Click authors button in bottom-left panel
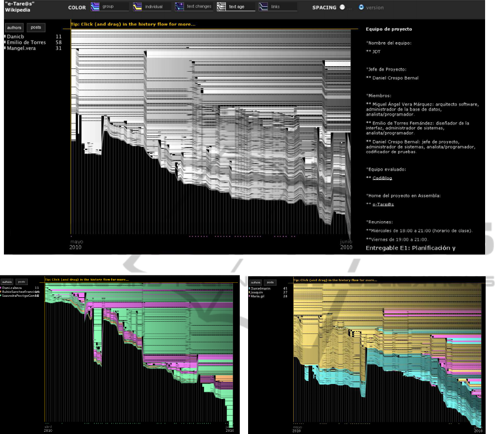 (7, 282)
